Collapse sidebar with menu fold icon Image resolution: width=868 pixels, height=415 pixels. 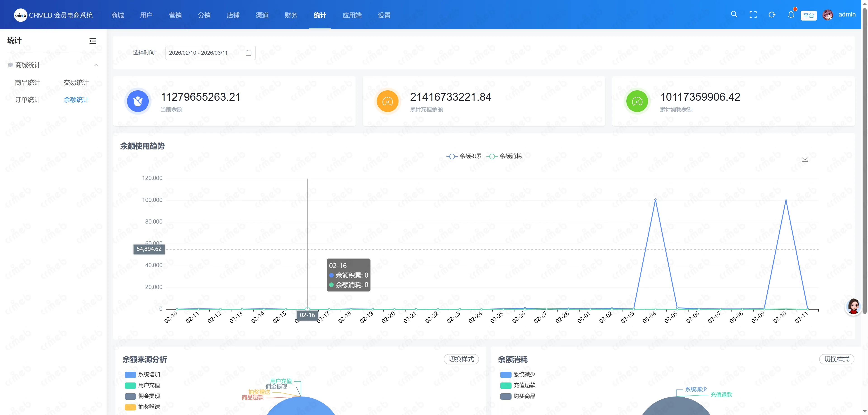coord(93,41)
